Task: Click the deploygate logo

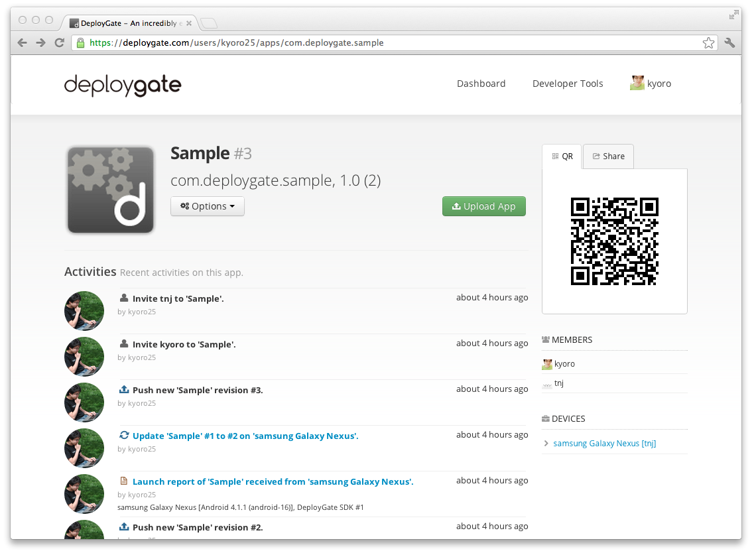Action: tap(123, 85)
